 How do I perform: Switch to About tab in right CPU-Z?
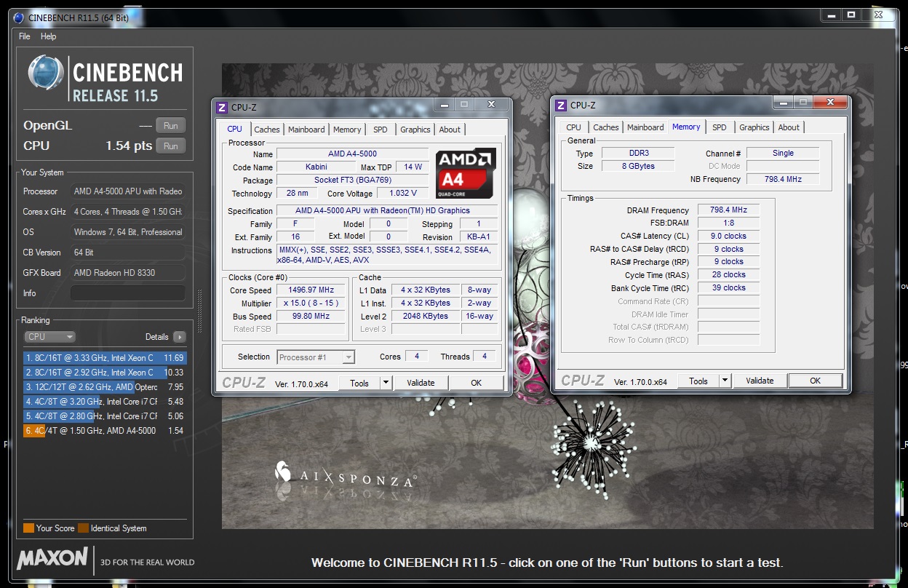(x=789, y=127)
